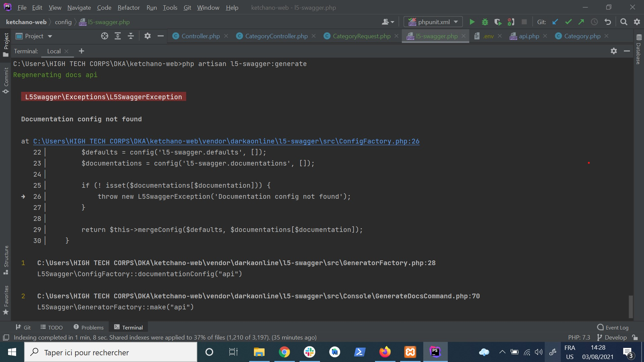Screen dimensions: 644x362
Task: Collapse all nodes in Project panel
Action: pyautogui.click(x=131, y=36)
